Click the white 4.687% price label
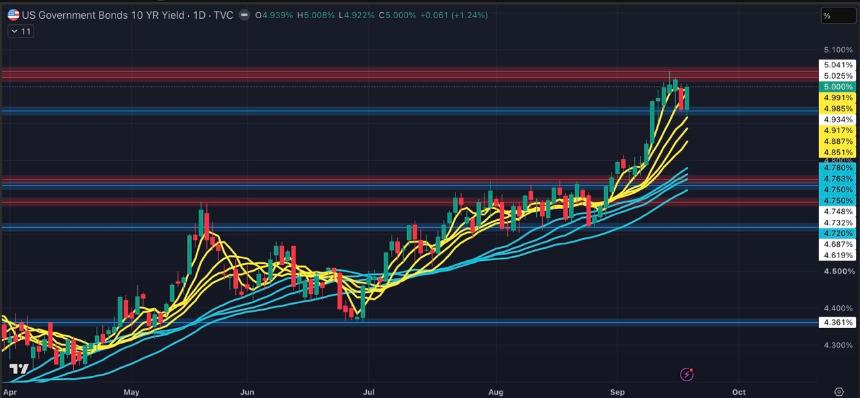Image resolution: width=860 pixels, height=398 pixels. [837, 244]
